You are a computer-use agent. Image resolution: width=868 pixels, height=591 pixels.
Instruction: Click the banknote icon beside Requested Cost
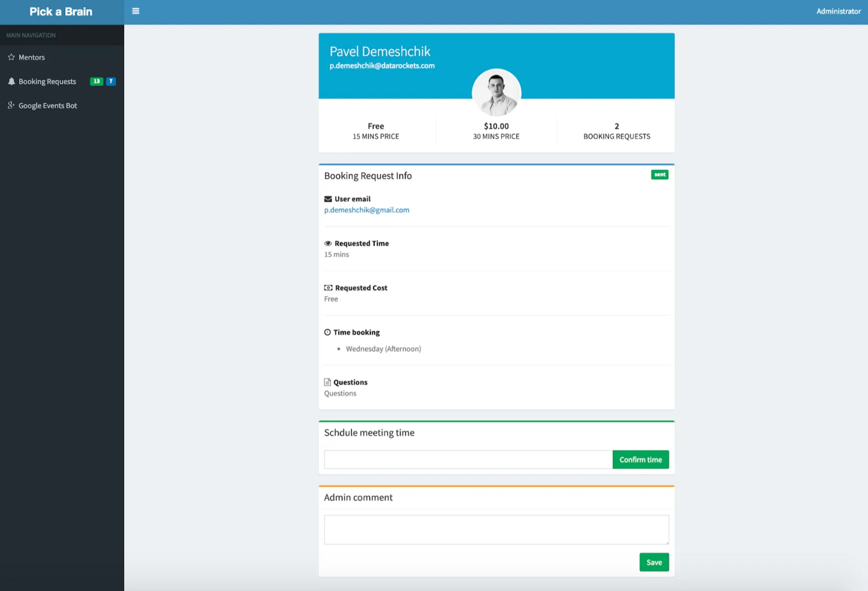tap(328, 288)
